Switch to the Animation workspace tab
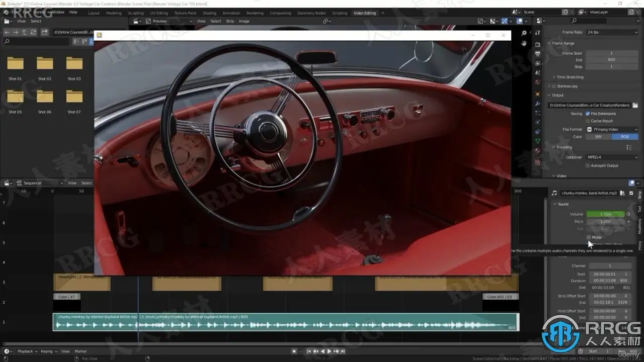Image resolution: width=644 pixels, height=362 pixels. [x=231, y=13]
